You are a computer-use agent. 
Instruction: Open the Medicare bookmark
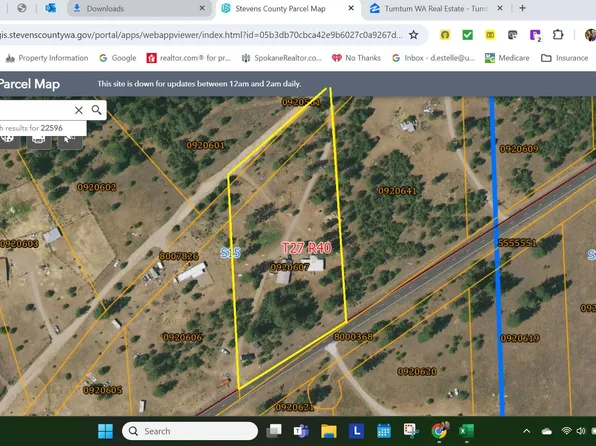click(x=507, y=58)
